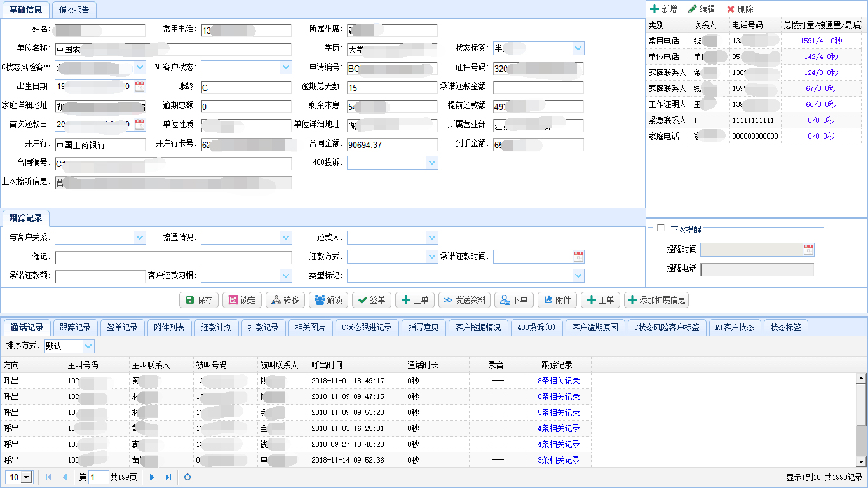Viewport: 868px width, 488px height.
Task: Click the red 删除 icon
Action: coord(731,9)
